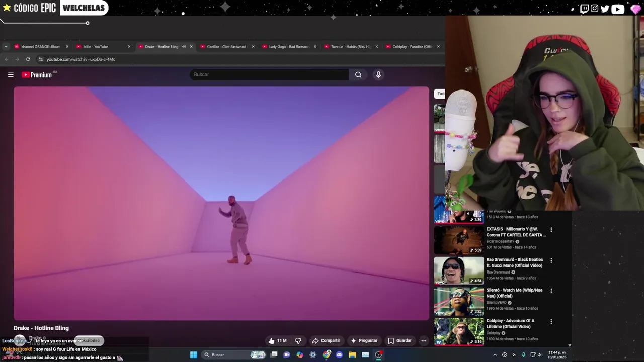The image size is (644, 362).
Task: Click the Twitter icon in the stream overlay
Action: pos(605,9)
